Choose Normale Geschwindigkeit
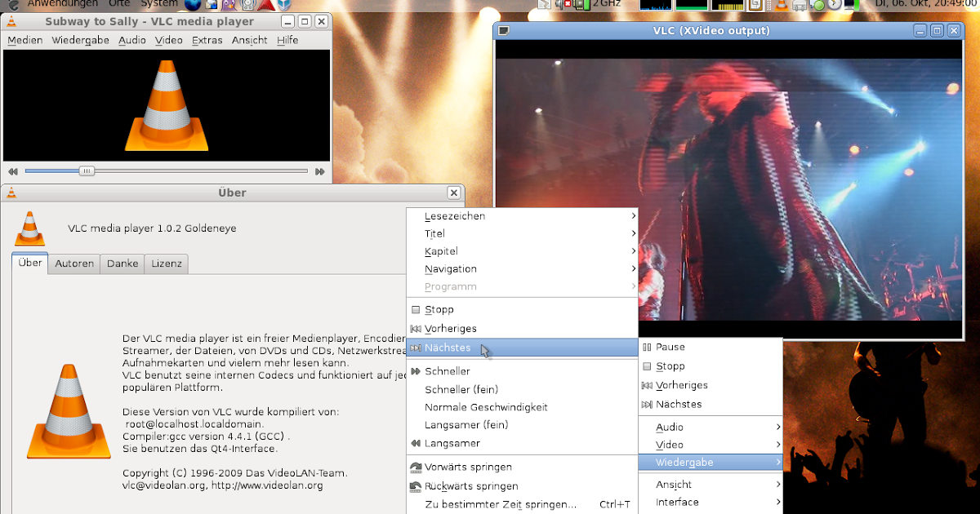Image resolution: width=980 pixels, height=514 pixels. 523,407
